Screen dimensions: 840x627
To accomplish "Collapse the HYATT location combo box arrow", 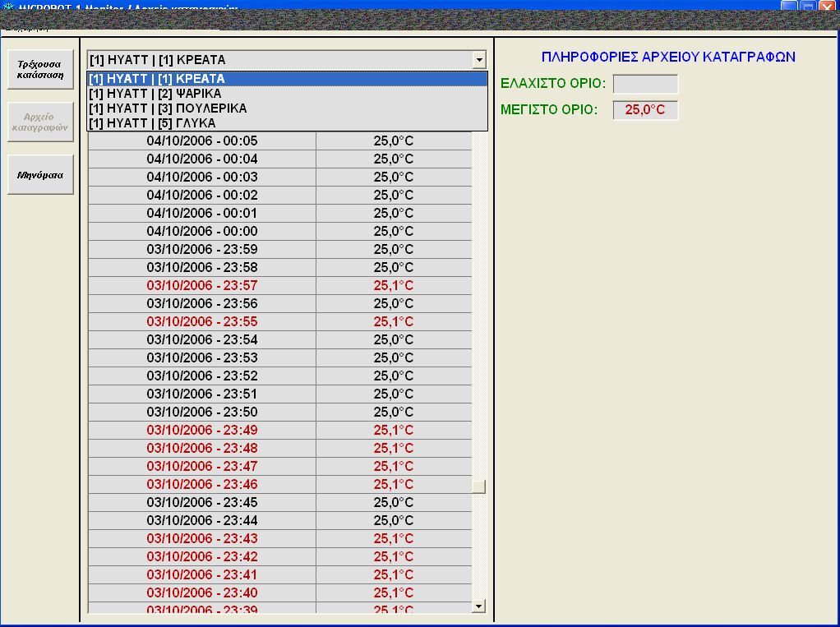I will tap(479, 60).
